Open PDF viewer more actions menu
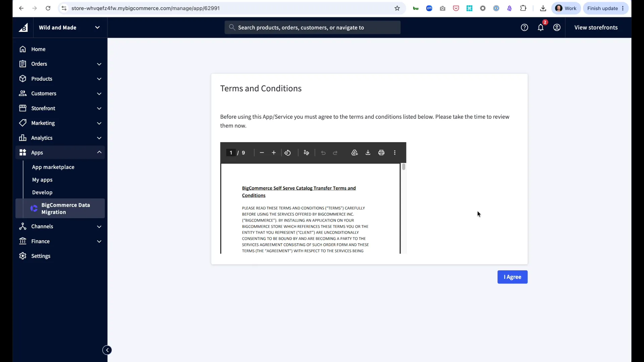 (x=395, y=153)
